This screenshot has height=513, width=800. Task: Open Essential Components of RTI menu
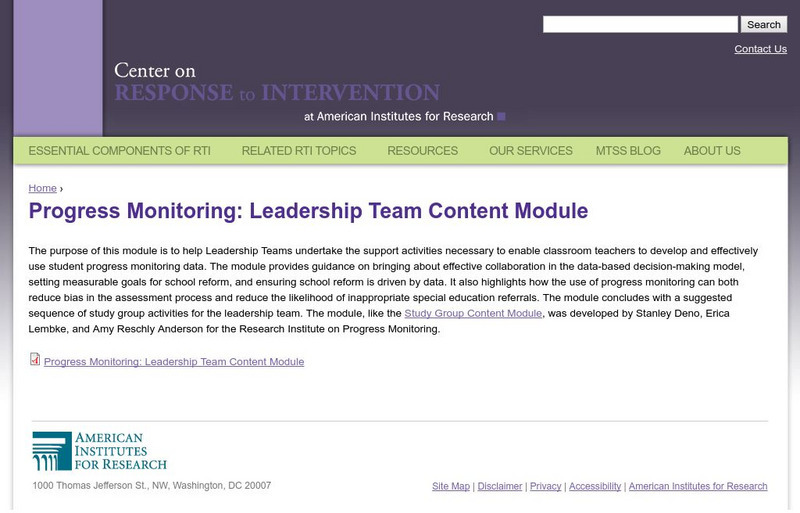point(119,151)
